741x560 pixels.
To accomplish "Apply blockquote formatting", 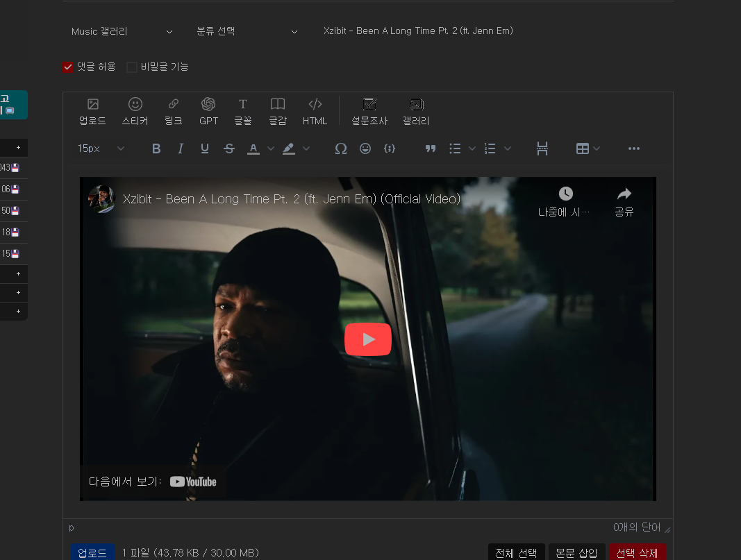I will tap(430, 149).
